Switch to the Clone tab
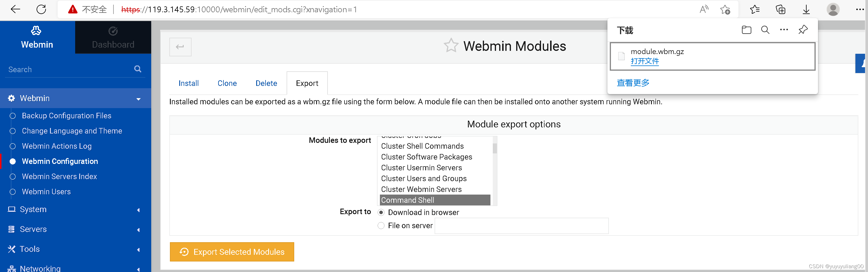This screenshot has width=868, height=272. coord(227,83)
